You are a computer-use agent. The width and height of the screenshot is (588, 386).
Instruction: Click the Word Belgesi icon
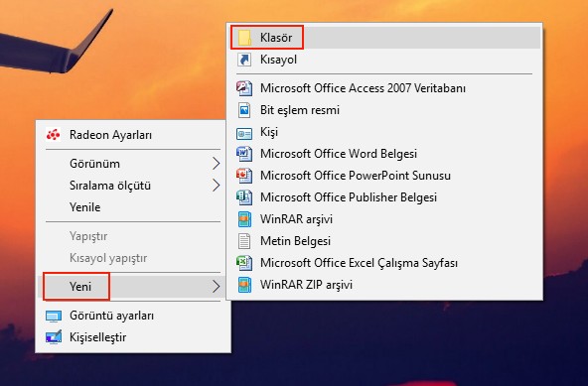pyautogui.click(x=244, y=154)
